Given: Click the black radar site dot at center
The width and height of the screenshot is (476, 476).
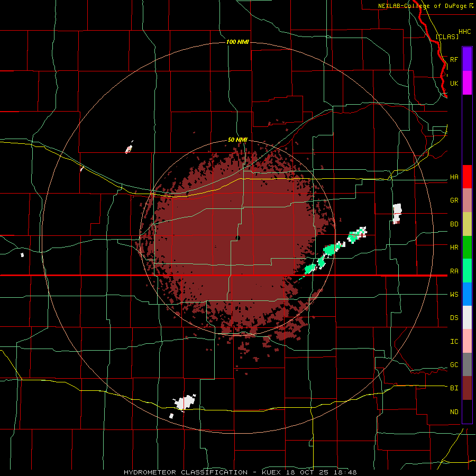Looking at the screenshot, I should (x=237, y=238).
